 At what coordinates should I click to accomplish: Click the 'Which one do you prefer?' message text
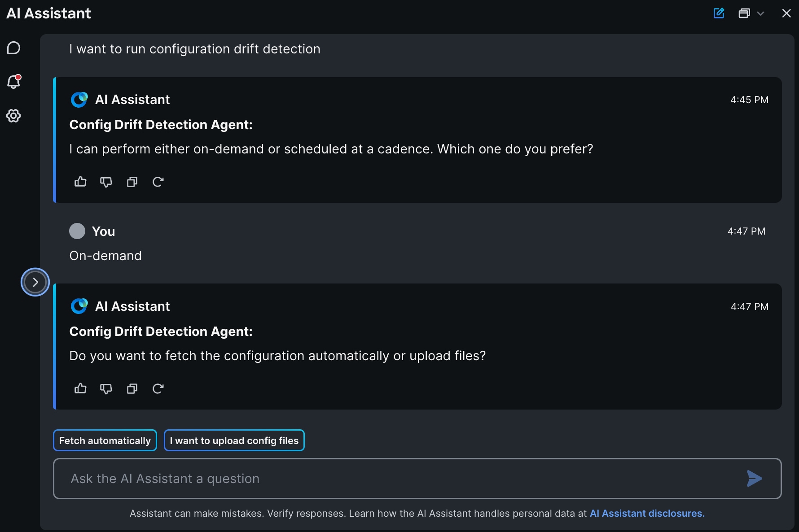[x=515, y=149]
